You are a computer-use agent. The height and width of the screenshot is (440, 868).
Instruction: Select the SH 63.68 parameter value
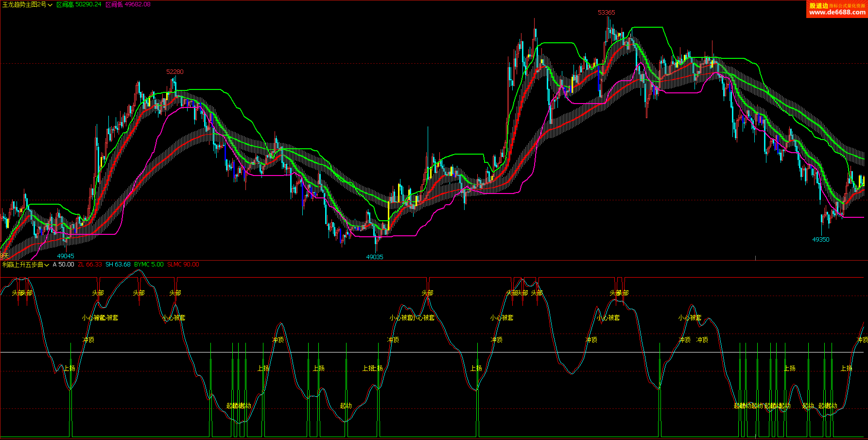click(x=118, y=264)
